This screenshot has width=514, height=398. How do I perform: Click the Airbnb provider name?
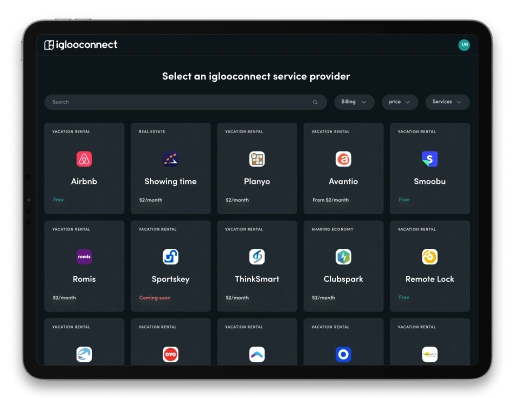coord(84,181)
